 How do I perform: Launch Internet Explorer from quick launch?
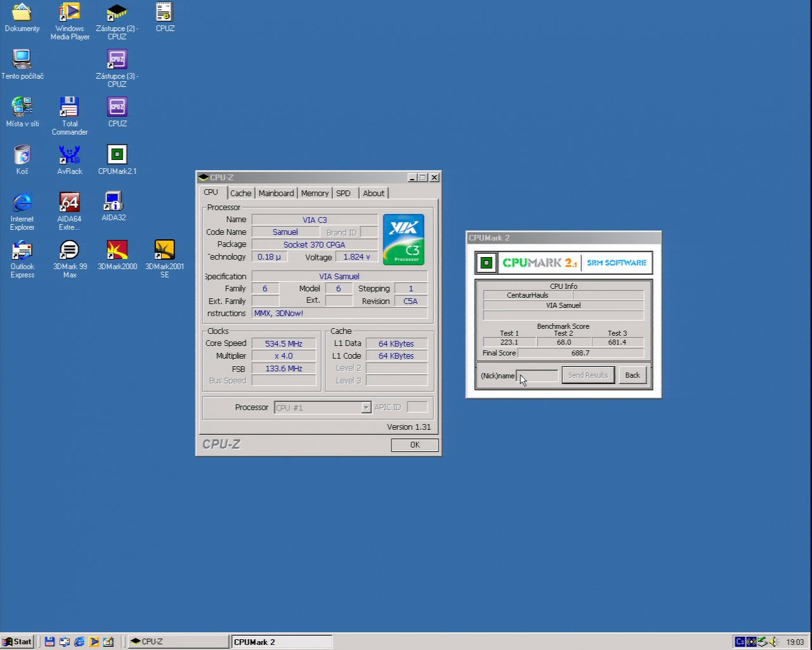click(x=79, y=642)
